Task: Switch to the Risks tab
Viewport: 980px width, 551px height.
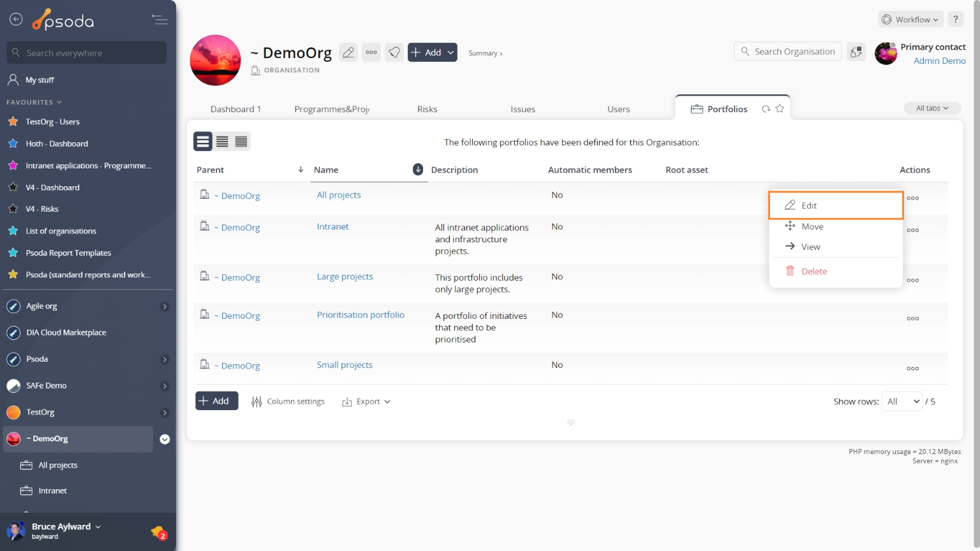Action: [427, 109]
